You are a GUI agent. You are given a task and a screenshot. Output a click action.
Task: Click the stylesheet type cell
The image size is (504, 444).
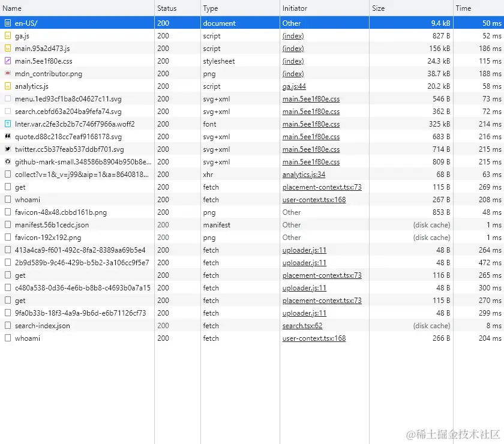tap(240, 61)
